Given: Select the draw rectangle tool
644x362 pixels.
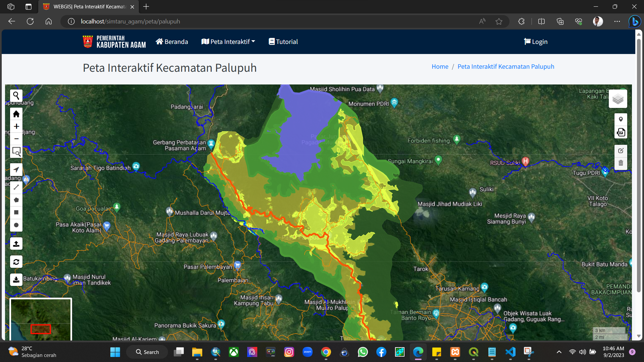Looking at the screenshot, I should tap(16, 213).
